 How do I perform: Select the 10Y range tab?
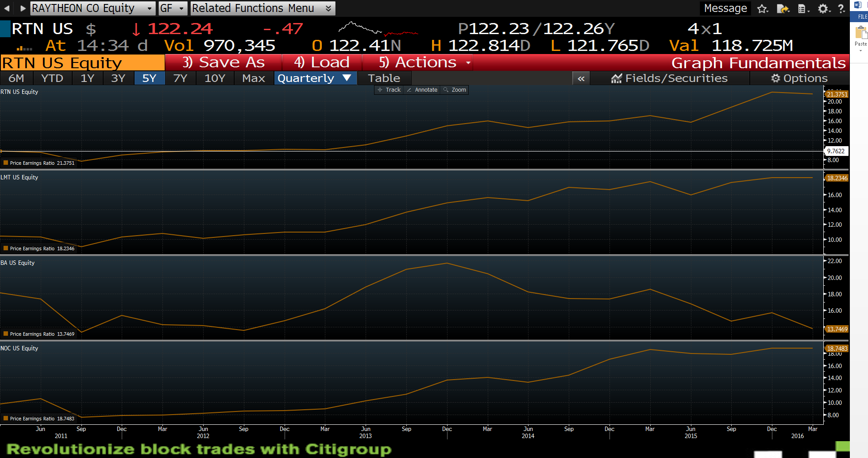[x=215, y=78]
